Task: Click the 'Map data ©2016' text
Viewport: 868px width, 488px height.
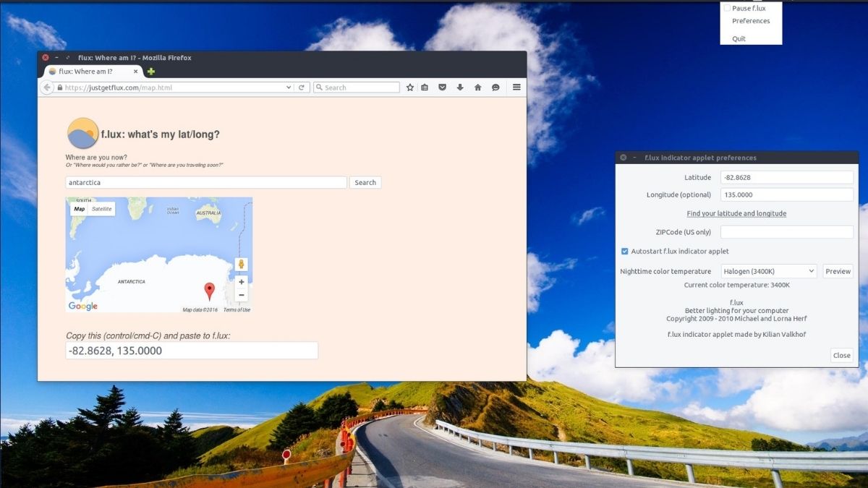Action: coord(200,310)
